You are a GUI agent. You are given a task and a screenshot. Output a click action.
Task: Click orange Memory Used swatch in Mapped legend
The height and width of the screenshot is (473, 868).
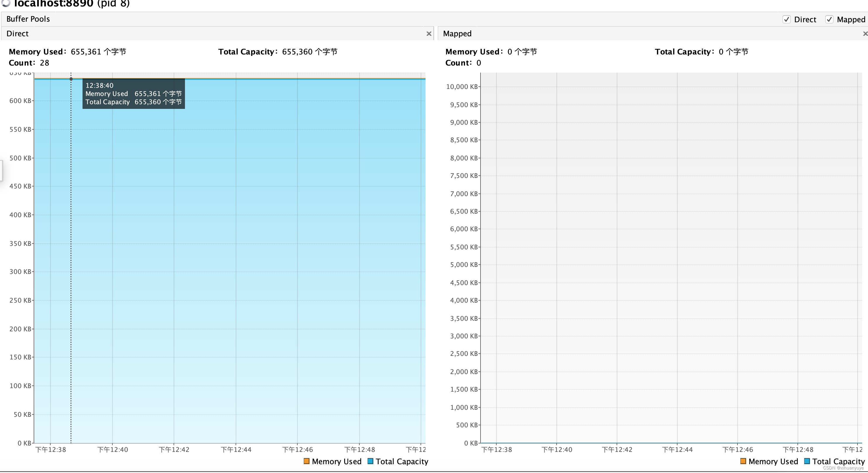click(743, 461)
